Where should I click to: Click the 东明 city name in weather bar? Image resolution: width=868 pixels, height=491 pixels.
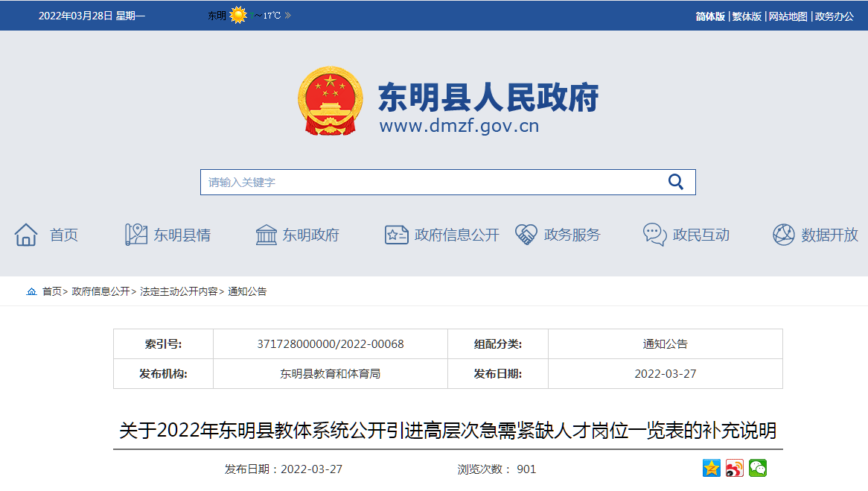click(217, 16)
